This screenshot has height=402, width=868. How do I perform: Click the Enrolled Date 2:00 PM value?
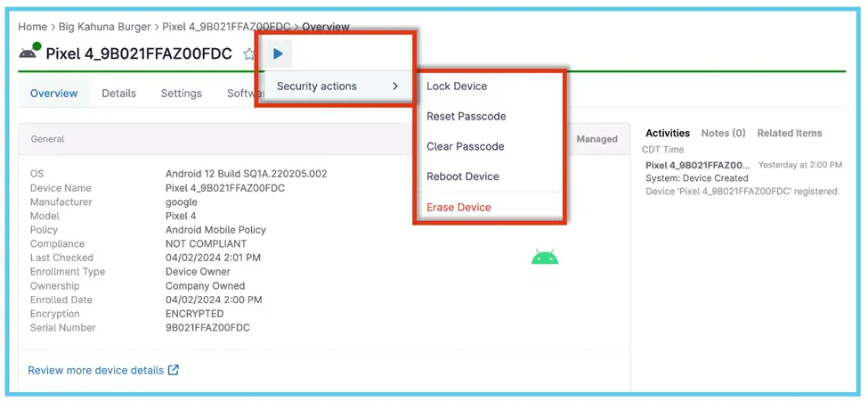pyautogui.click(x=214, y=300)
